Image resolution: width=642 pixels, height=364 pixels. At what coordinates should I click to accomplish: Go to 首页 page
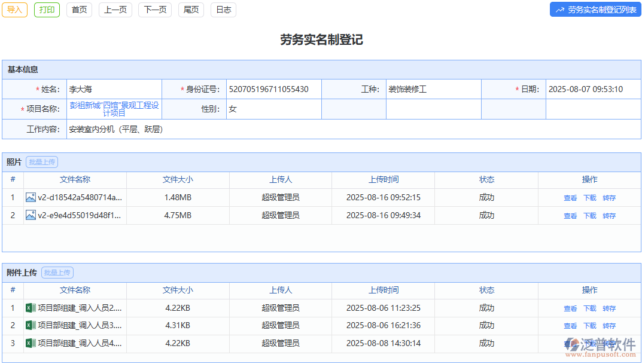(79, 10)
